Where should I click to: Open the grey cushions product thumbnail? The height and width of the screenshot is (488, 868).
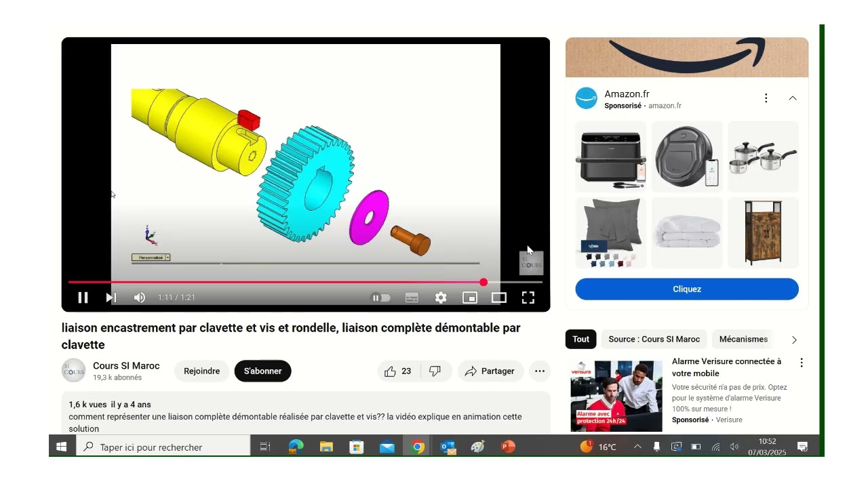[x=611, y=232]
